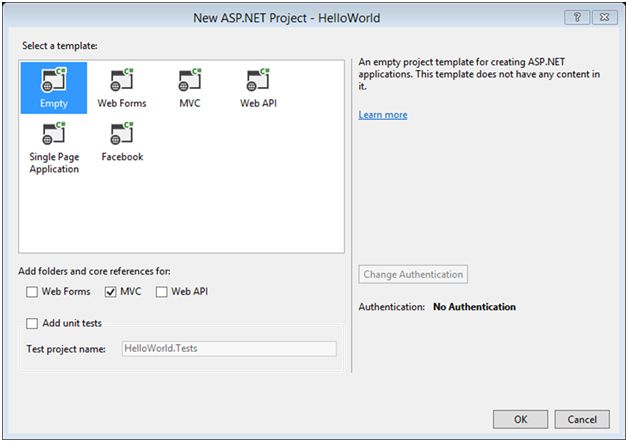Click the Change Authentication button
Viewport: 628px width, 442px height.
[x=413, y=275]
